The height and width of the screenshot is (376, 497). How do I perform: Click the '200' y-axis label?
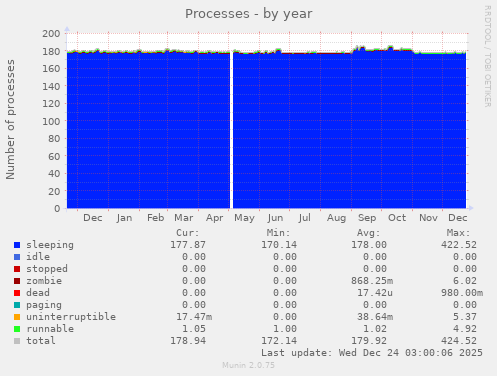[x=51, y=34]
